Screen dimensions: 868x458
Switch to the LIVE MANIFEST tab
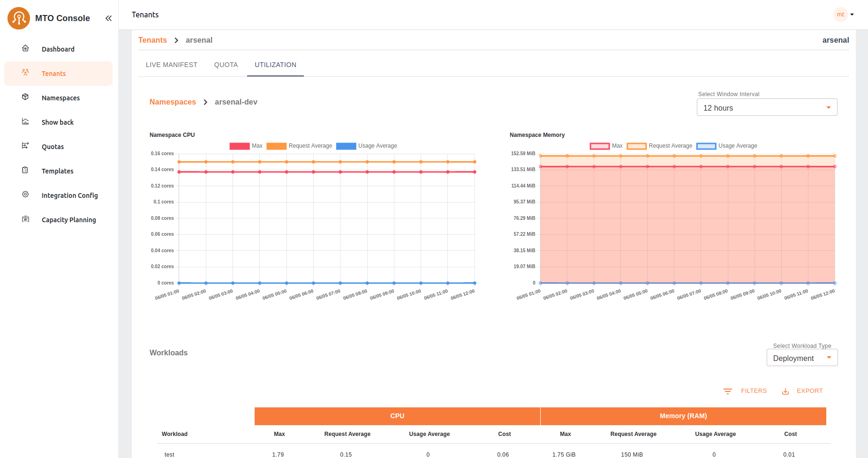tap(172, 65)
